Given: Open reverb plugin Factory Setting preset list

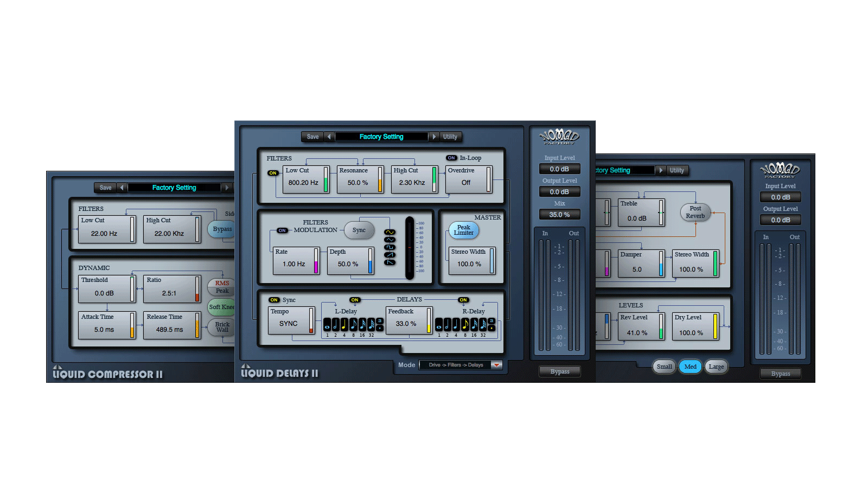Looking at the screenshot, I should [x=624, y=170].
